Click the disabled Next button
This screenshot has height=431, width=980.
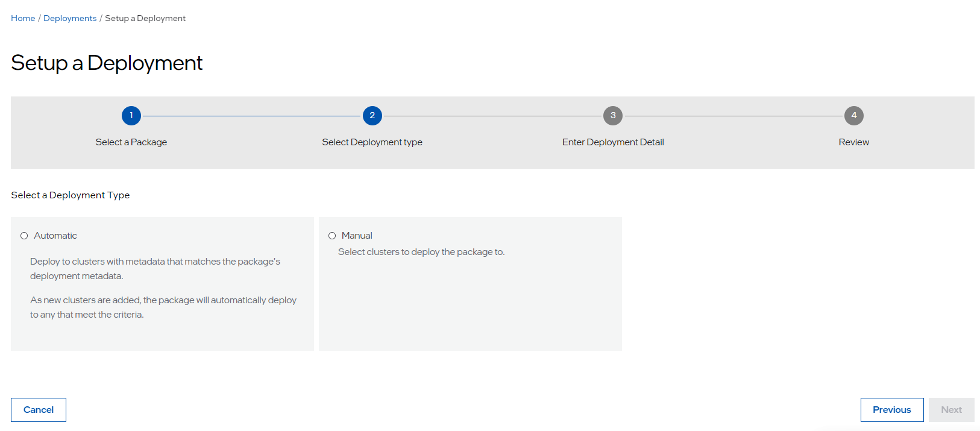951,410
